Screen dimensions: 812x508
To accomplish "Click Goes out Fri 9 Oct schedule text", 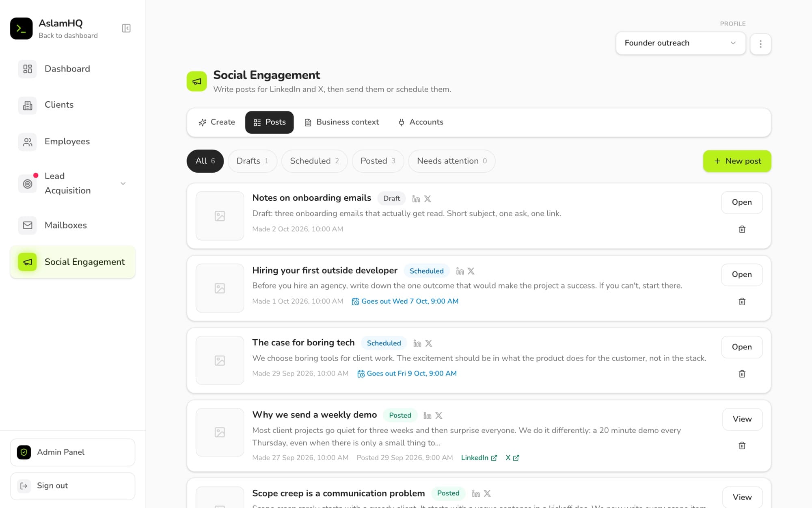I will tap(407, 374).
